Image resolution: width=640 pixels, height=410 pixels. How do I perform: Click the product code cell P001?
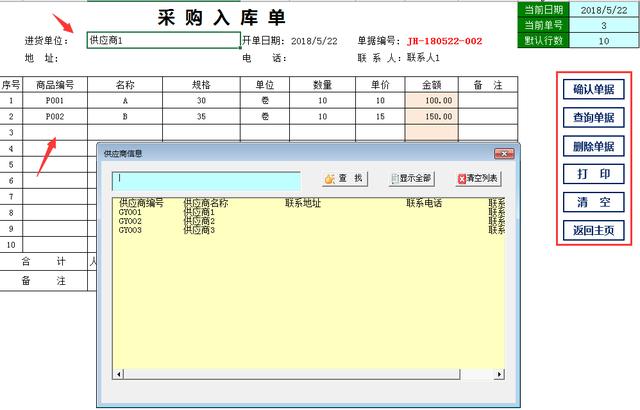pos(55,100)
